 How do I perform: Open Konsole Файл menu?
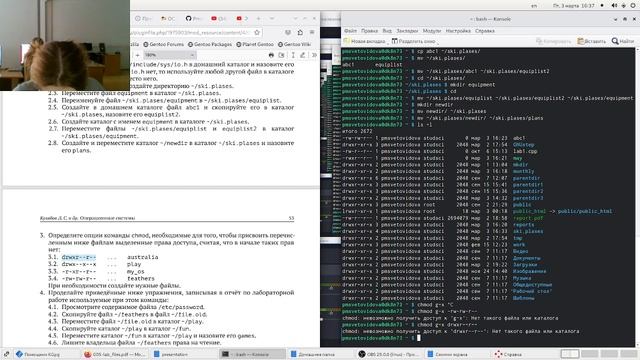pyautogui.click(x=350, y=31)
